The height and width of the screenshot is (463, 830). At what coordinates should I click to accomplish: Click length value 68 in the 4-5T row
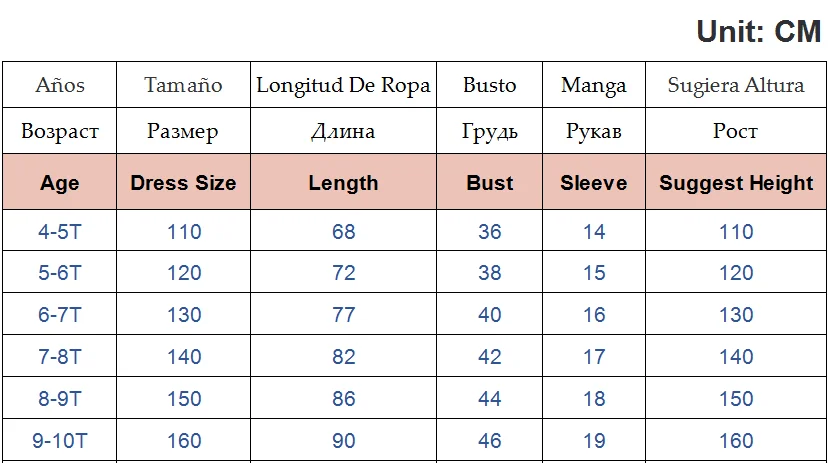pos(343,232)
